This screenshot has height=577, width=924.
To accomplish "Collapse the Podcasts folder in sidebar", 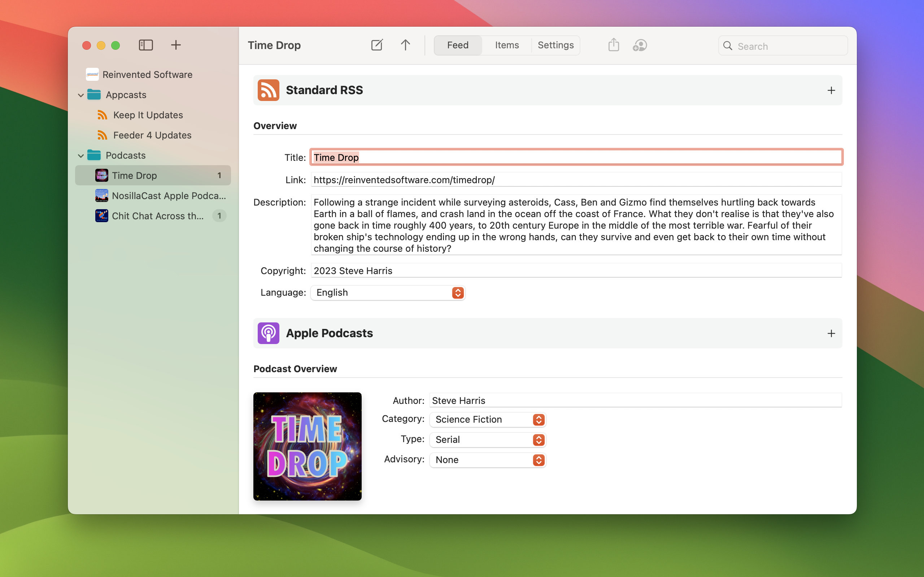I will point(80,155).
